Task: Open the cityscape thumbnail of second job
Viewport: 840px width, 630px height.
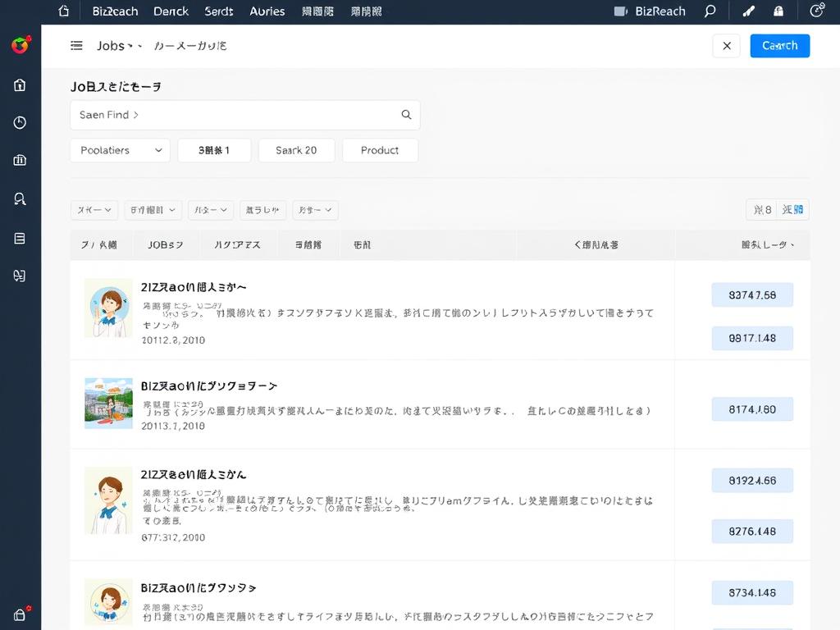Action: point(109,403)
